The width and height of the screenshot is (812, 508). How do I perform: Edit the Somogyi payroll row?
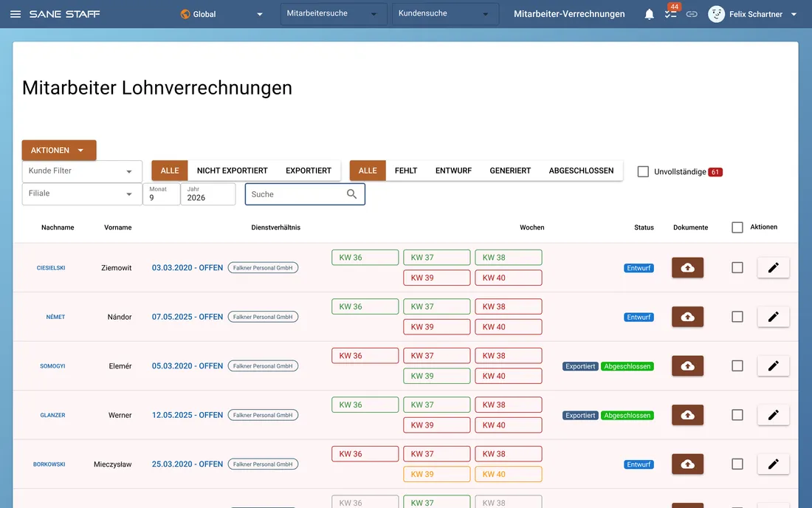(773, 366)
